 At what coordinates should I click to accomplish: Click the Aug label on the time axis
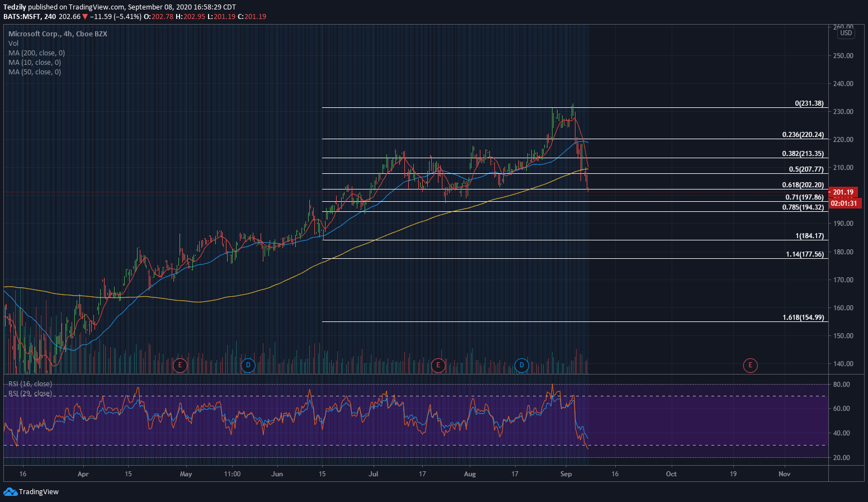pyautogui.click(x=470, y=474)
